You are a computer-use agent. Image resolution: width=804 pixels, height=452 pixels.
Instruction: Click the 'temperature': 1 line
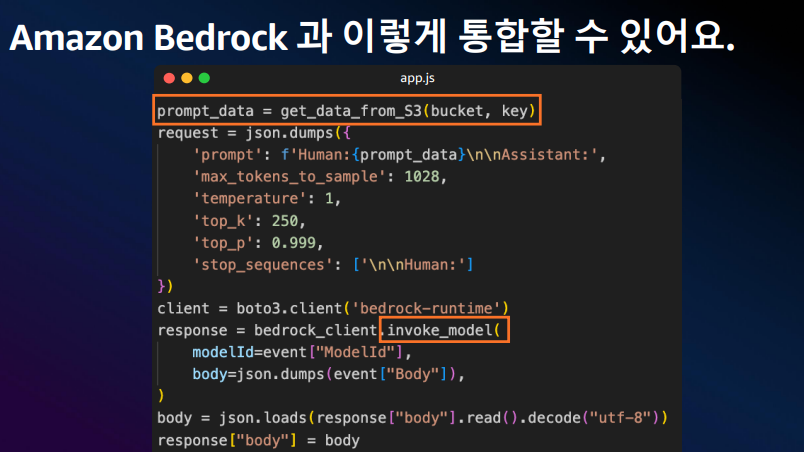(x=267, y=198)
